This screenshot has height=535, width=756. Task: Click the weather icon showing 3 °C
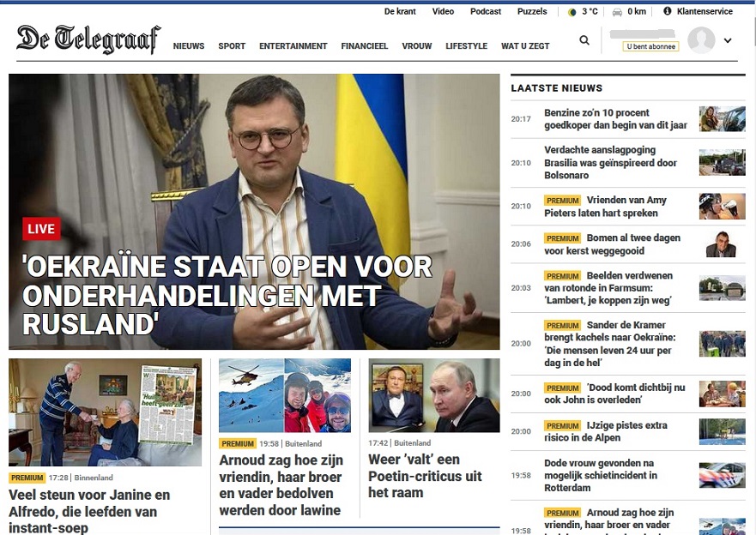(572, 12)
